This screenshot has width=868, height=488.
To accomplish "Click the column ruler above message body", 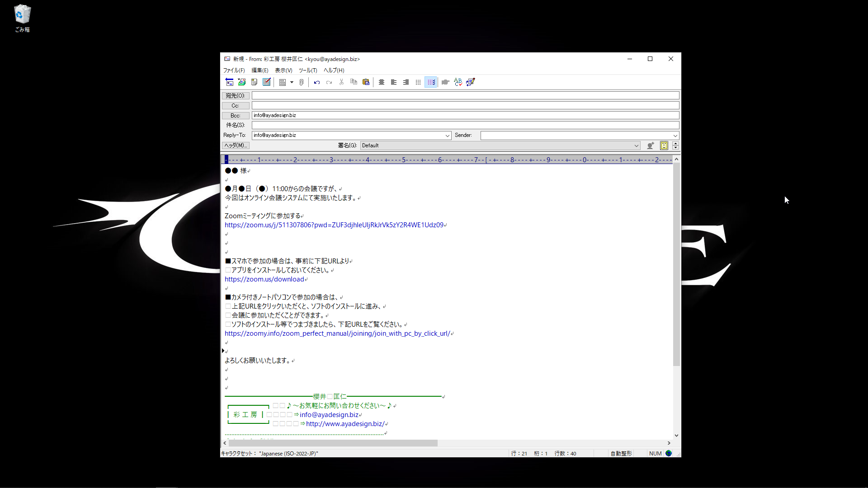I will click(x=448, y=160).
